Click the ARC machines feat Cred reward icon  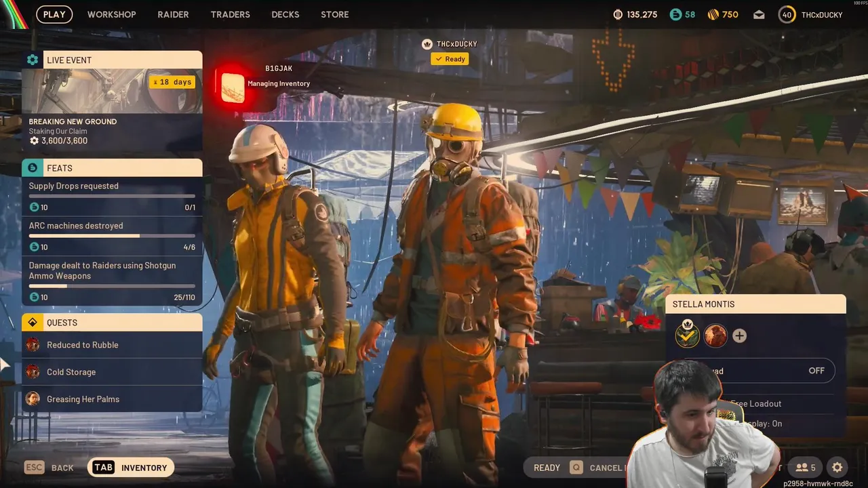pyautogui.click(x=35, y=247)
